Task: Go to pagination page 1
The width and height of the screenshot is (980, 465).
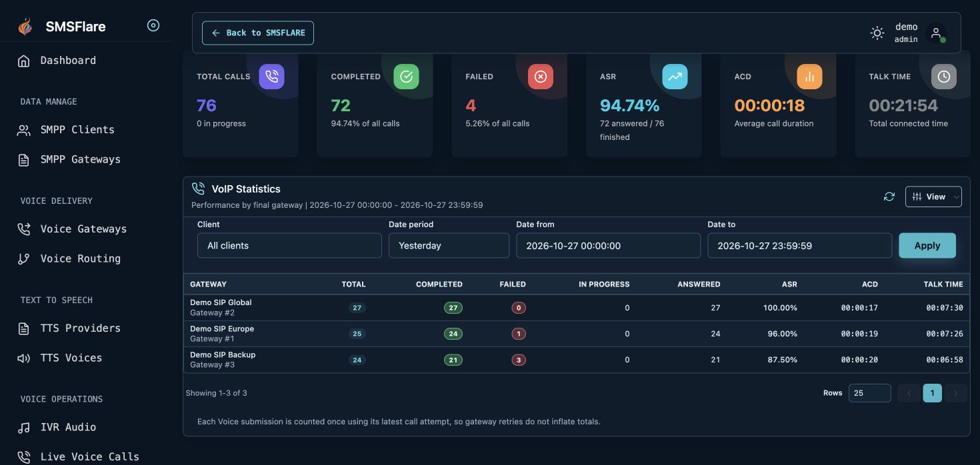Action: click(932, 393)
